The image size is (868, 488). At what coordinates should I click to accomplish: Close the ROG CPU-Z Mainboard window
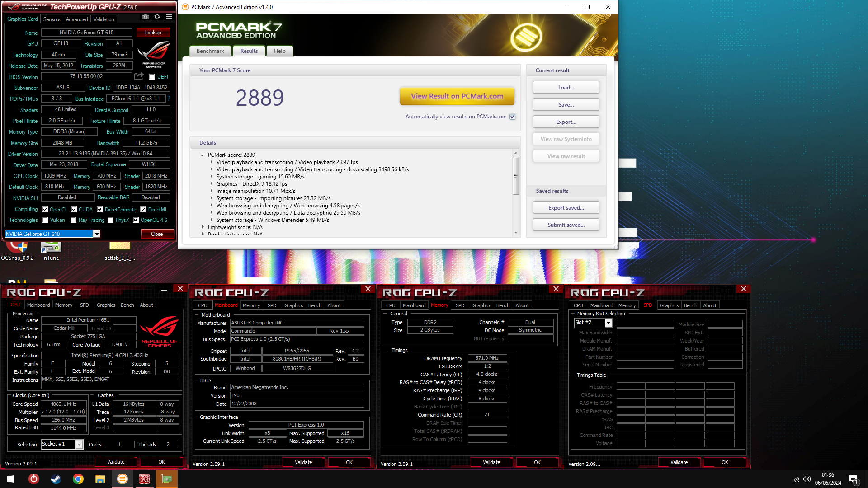click(368, 289)
